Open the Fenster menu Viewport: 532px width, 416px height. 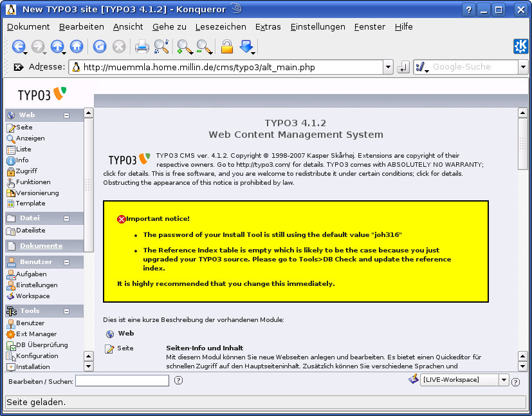pos(370,27)
